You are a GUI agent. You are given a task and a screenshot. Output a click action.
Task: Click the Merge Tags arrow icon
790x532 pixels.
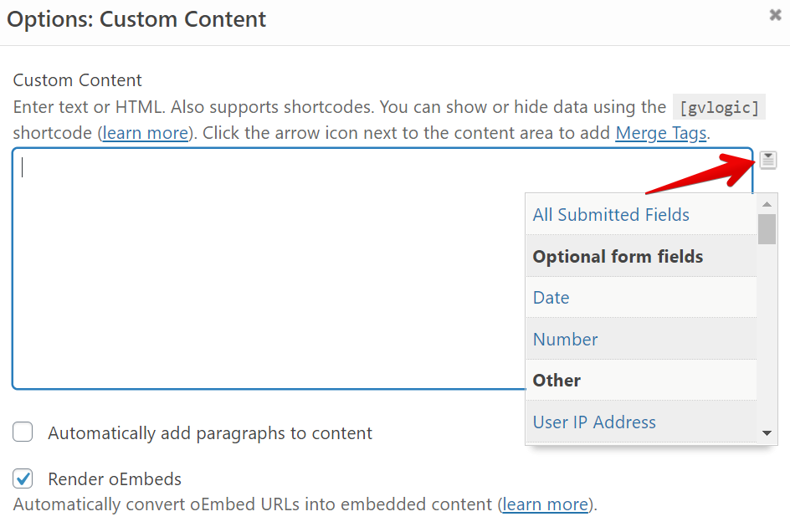pyautogui.click(x=768, y=160)
